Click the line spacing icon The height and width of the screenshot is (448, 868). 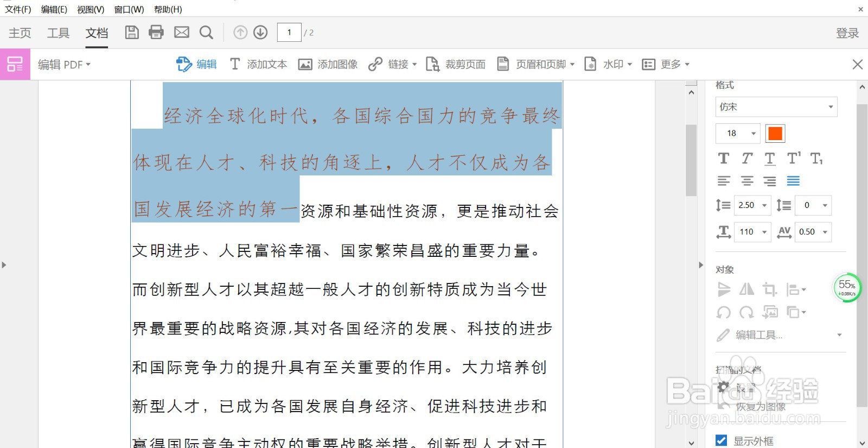tap(723, 205)
